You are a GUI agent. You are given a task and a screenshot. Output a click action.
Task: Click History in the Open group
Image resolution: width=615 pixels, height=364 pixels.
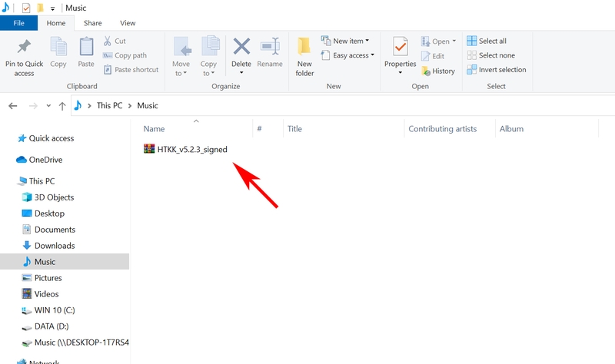438,71
